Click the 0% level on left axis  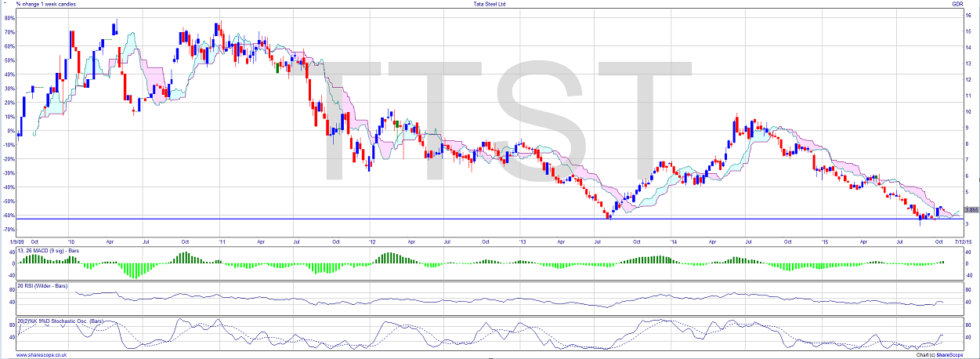click(x=10, y=131)
